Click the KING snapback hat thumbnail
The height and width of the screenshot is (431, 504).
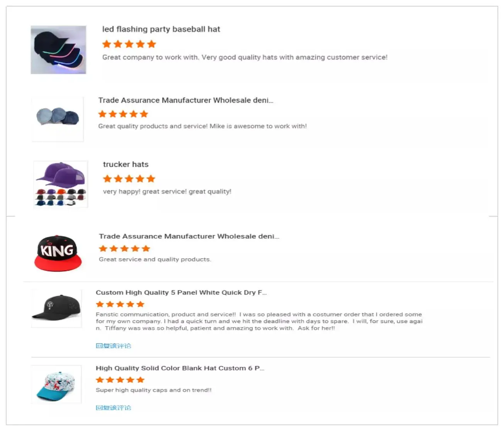[x=58, y=253]
